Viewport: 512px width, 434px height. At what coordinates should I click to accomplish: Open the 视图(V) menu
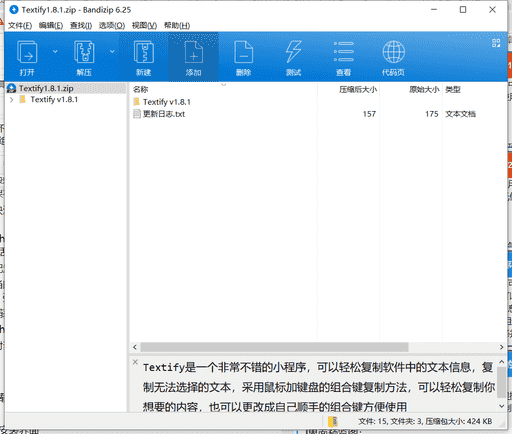click(x=144, y=25)
